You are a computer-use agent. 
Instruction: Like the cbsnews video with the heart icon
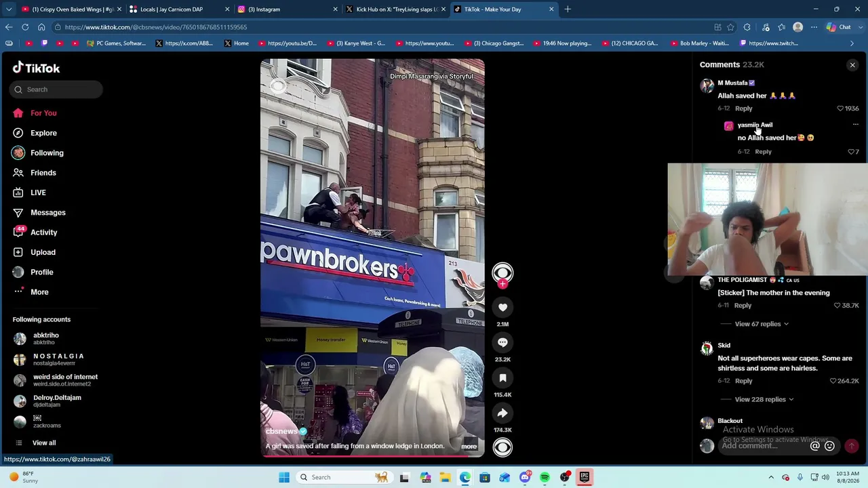pos(502,308)
